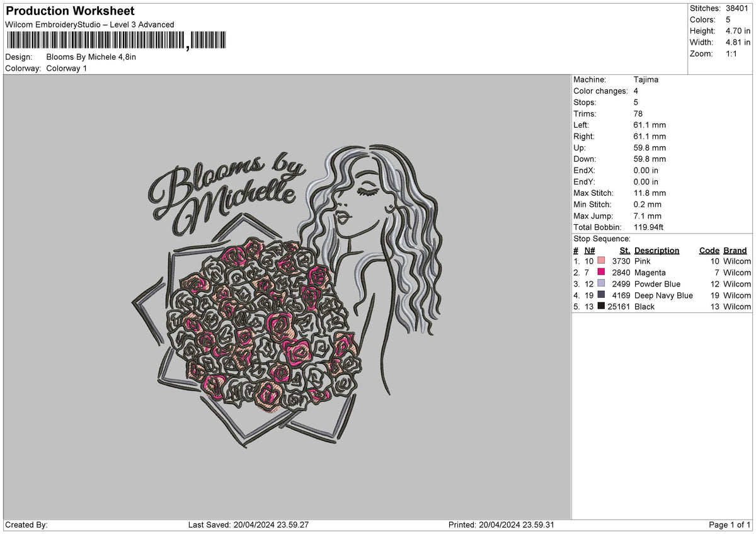Click the Powder Blue color swatch

coord(600,283)
